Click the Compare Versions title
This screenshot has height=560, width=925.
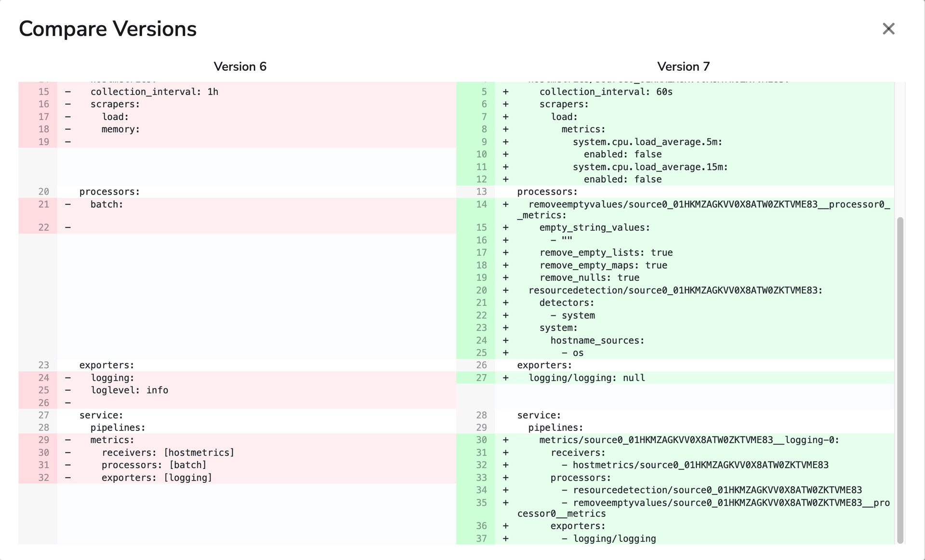[107, 28]
